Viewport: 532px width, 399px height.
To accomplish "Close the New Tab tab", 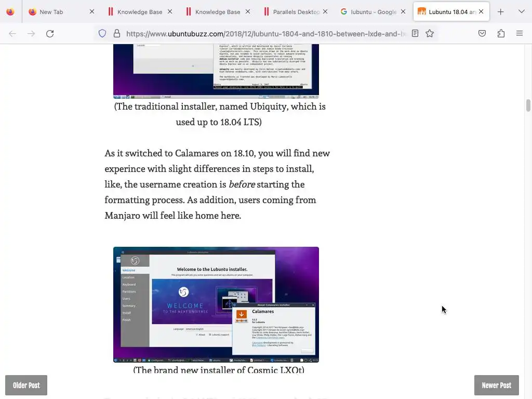I will (x=92, y=12).
